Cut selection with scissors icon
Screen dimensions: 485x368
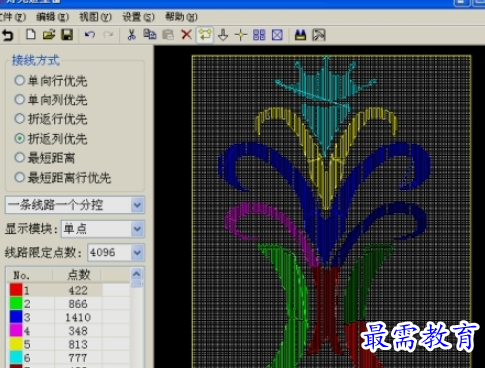(x=132, y=35)
